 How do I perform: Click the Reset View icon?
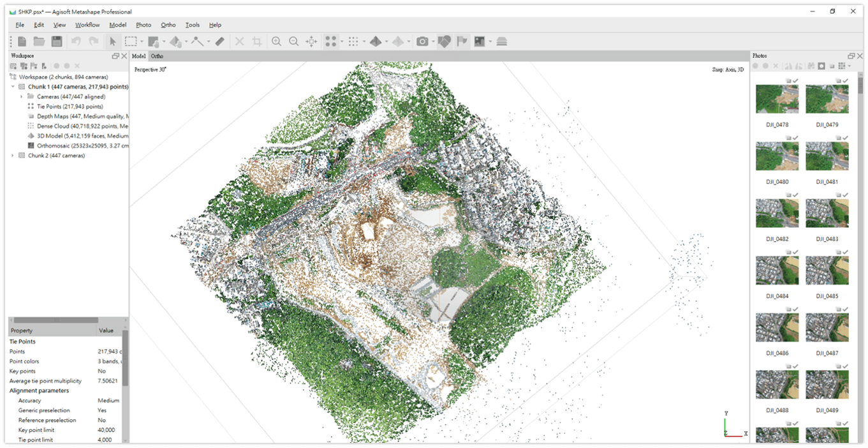[x=311, y=41]
